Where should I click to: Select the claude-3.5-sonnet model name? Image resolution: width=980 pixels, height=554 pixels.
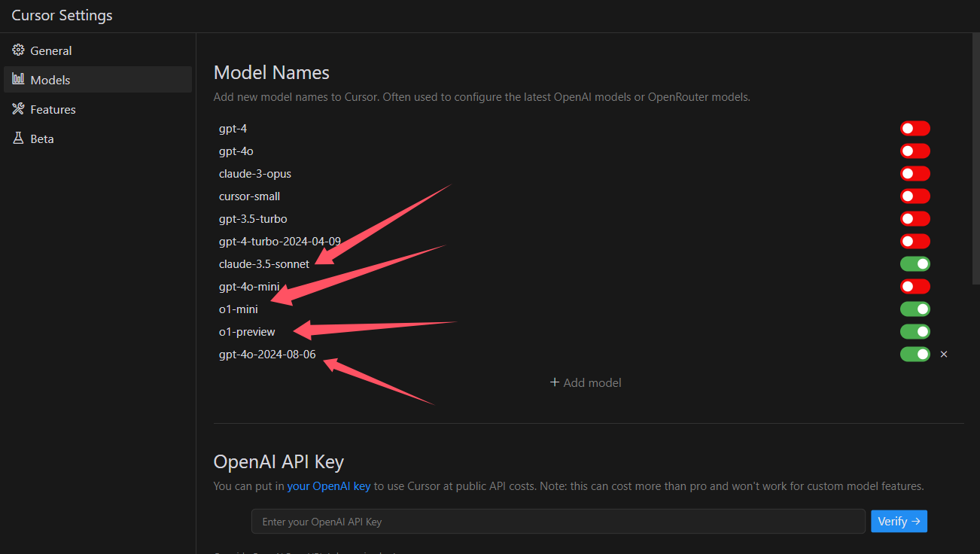[264, 264]
